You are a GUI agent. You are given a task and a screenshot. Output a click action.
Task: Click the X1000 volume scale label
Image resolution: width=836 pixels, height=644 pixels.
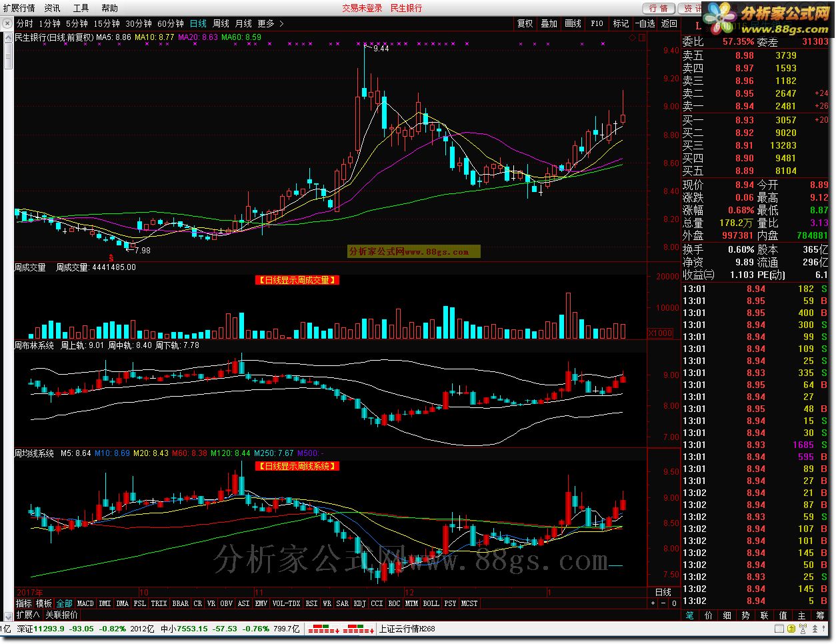(660, 333)
